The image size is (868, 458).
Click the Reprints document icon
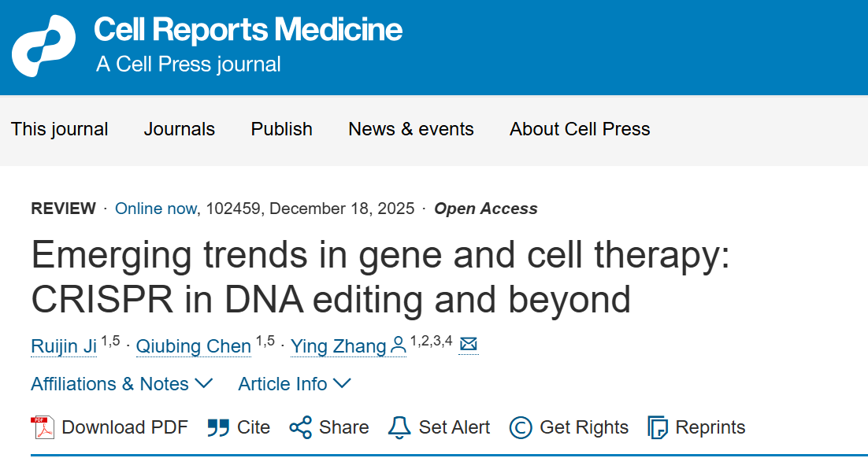point(658,427)
